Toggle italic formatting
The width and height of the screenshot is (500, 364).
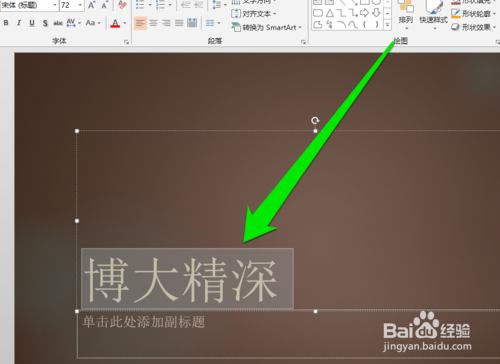pyautogui.click(x=19, y=23)
